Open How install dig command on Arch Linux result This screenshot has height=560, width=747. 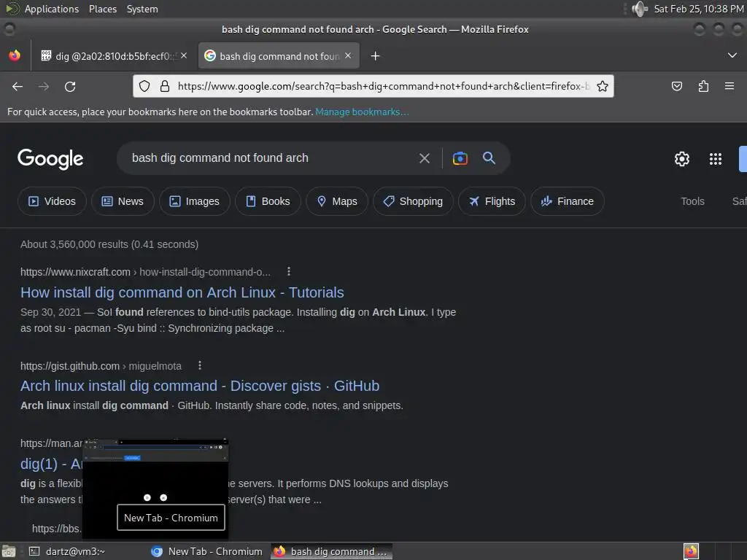pos(182,292)
